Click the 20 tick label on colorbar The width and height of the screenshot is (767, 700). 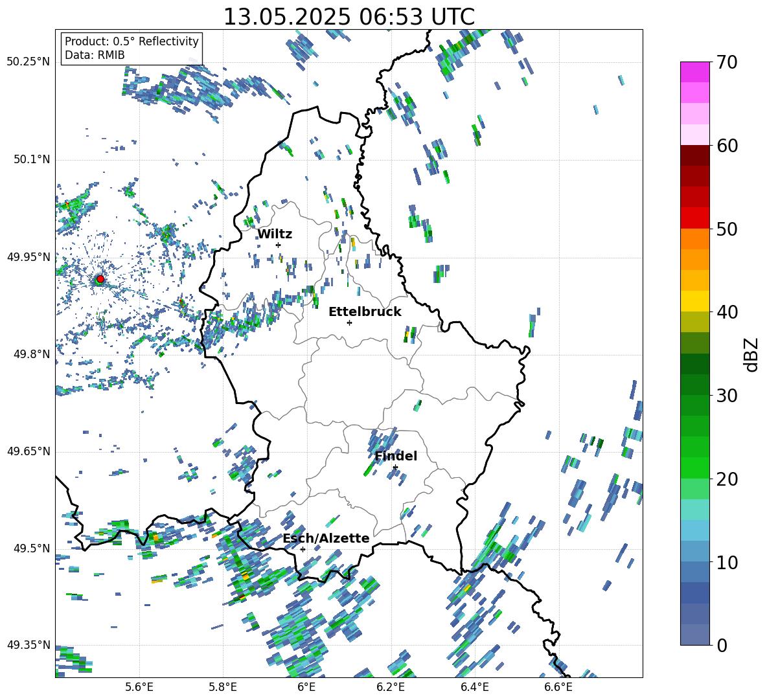tap(727, 479)
